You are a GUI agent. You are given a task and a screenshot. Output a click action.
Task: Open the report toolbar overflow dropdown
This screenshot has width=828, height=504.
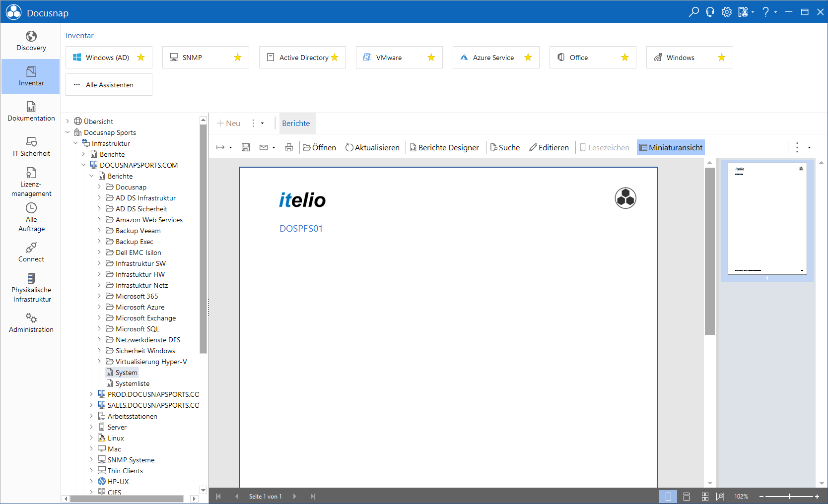coord(809,147)
